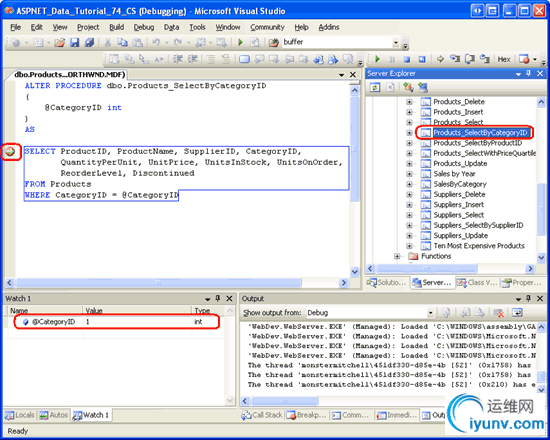Expand the Products_Delete tree node
This screenshot has width=550, height=440.
click(x=409, y=102)
